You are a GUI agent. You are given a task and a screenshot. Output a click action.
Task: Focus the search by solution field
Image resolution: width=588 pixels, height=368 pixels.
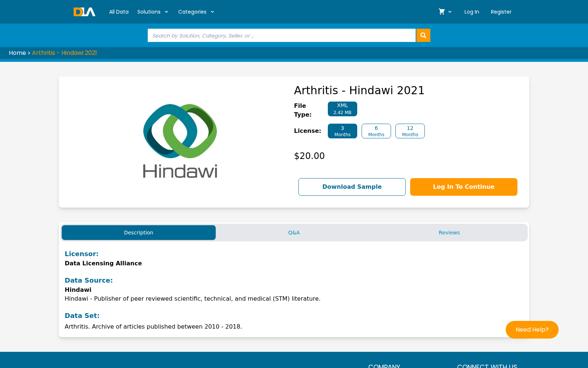[x=282, y=35]
